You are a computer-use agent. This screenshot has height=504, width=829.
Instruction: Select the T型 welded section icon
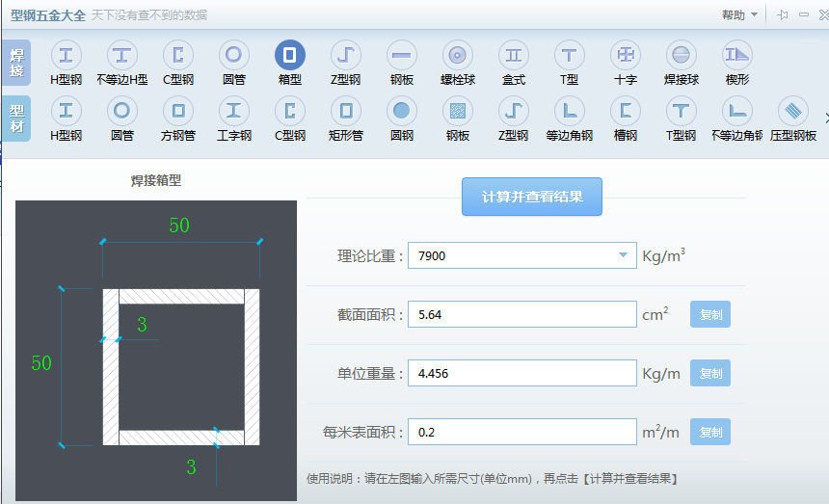point(569,56)
